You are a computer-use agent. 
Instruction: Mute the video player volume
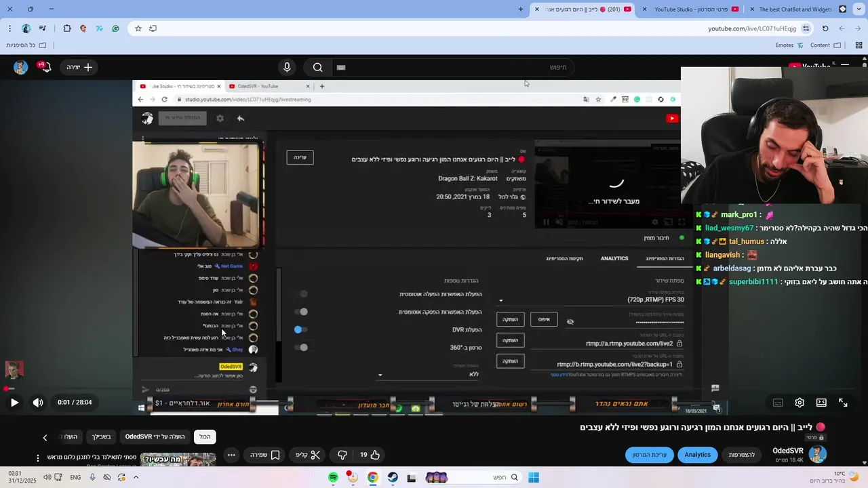point(38,403)
